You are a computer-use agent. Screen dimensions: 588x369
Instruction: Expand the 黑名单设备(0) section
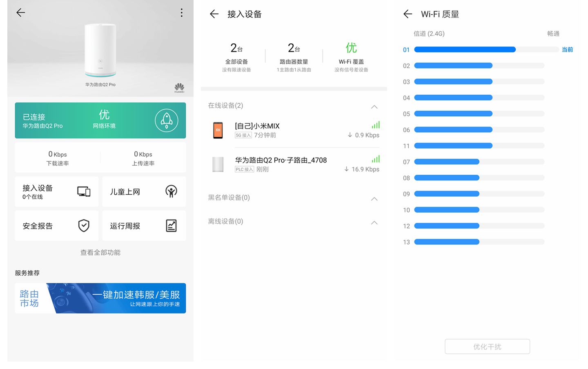374,199
